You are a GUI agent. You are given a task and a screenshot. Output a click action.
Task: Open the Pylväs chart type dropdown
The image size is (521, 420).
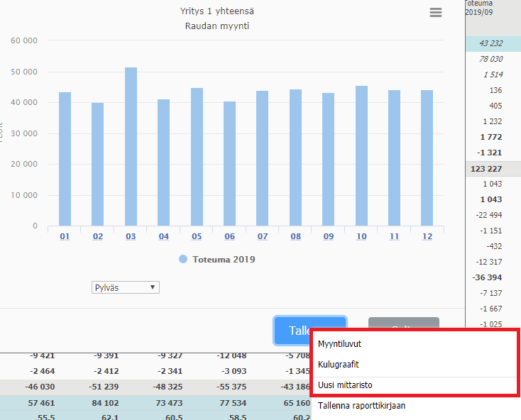click(x=126, y=287)
